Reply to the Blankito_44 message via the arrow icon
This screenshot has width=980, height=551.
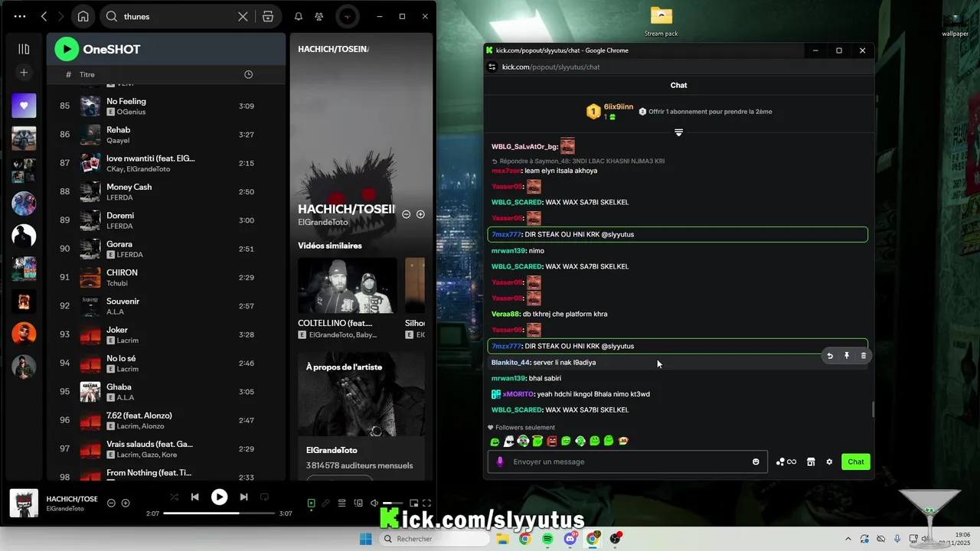point(830,356)
